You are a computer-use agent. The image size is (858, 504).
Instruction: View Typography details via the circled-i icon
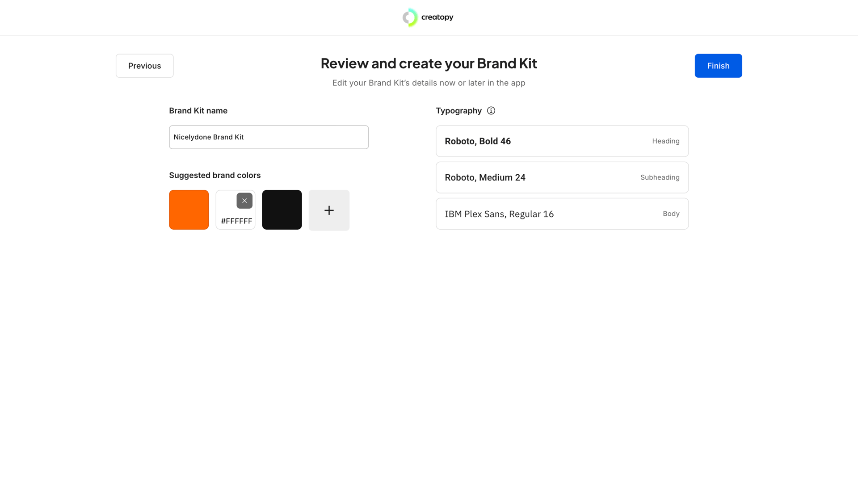pos(491,110)
